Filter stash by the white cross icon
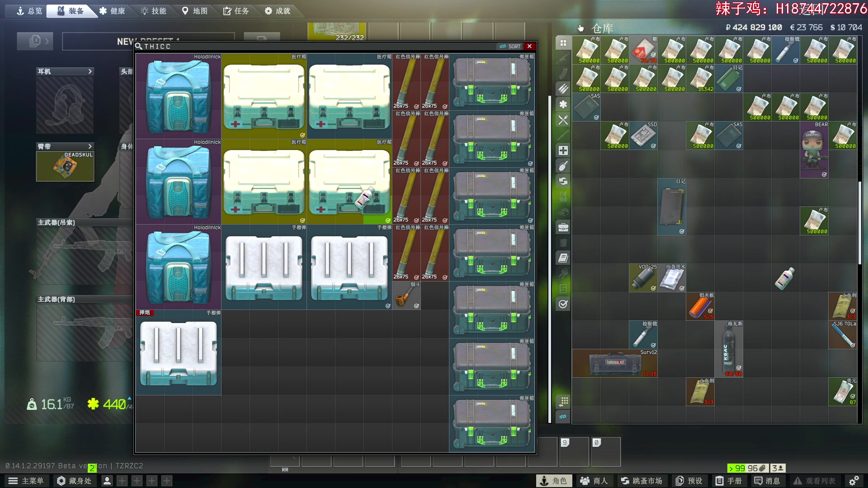The image size is (868, 488). pos(563,150)
